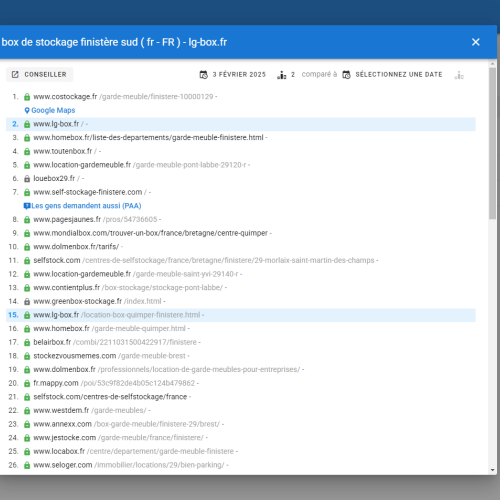Click the calendar icon beside 3 FÉVRIER 2025
Viewport: 500px width, 500px height.
(204, 75)
